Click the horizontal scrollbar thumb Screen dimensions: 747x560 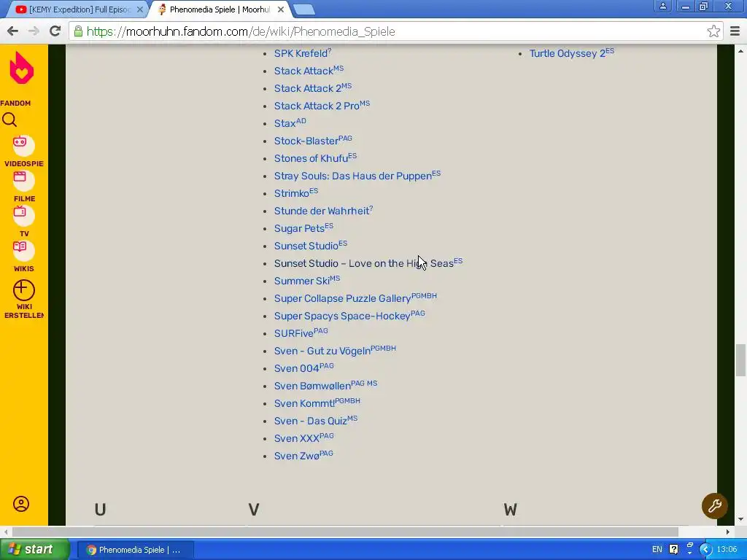point(345,532)
